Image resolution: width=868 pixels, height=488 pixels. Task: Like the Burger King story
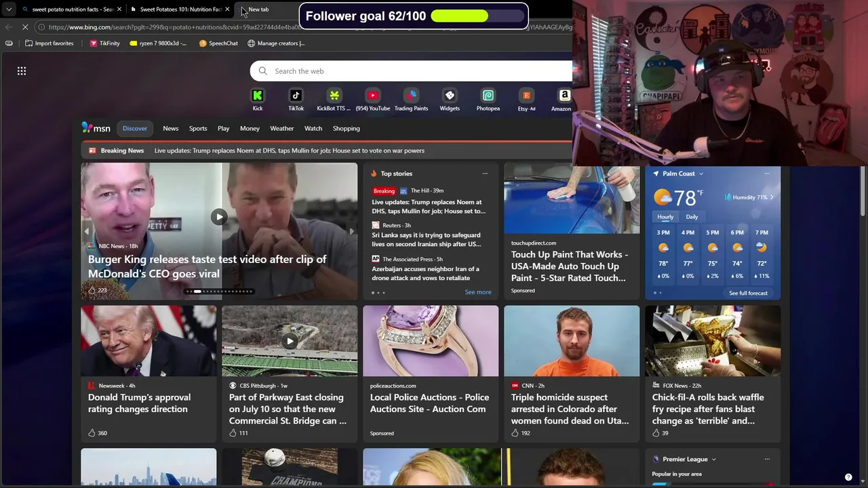pyautogui.click(x=92, y=290)
